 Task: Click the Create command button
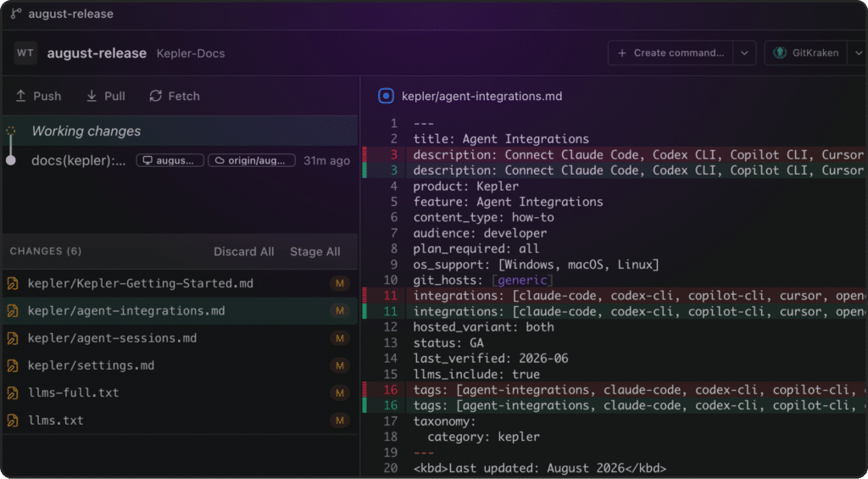(x=671, y=53)
